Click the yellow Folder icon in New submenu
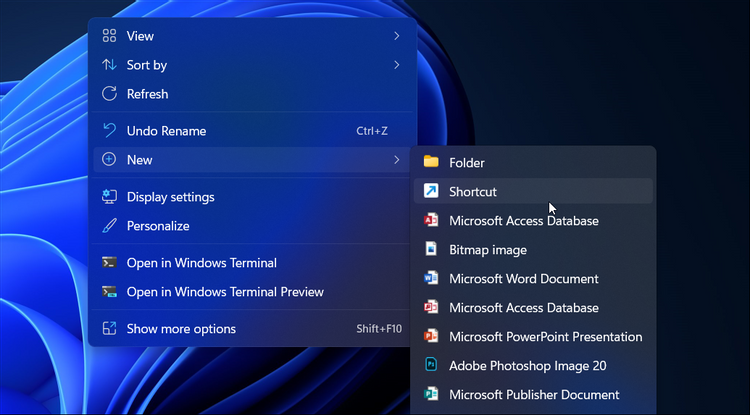This screenshot has height=415, width=750. tap(431, 162)
